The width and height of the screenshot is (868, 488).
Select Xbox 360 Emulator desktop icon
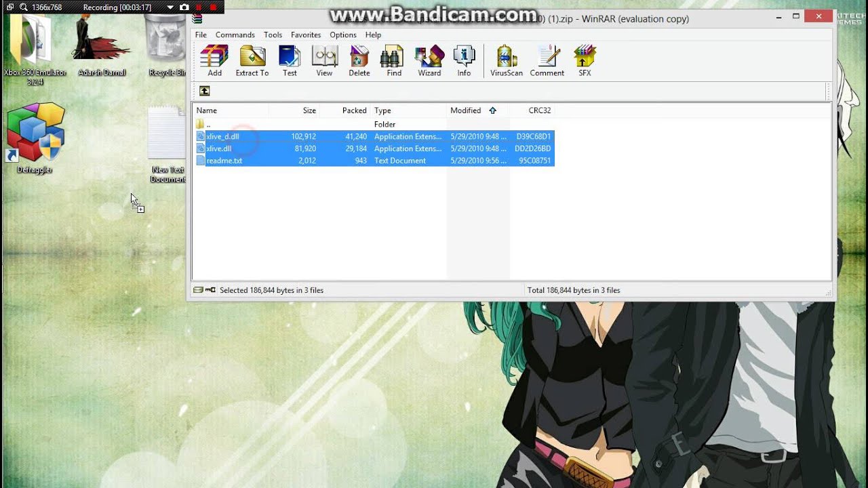tap(35, 49)
